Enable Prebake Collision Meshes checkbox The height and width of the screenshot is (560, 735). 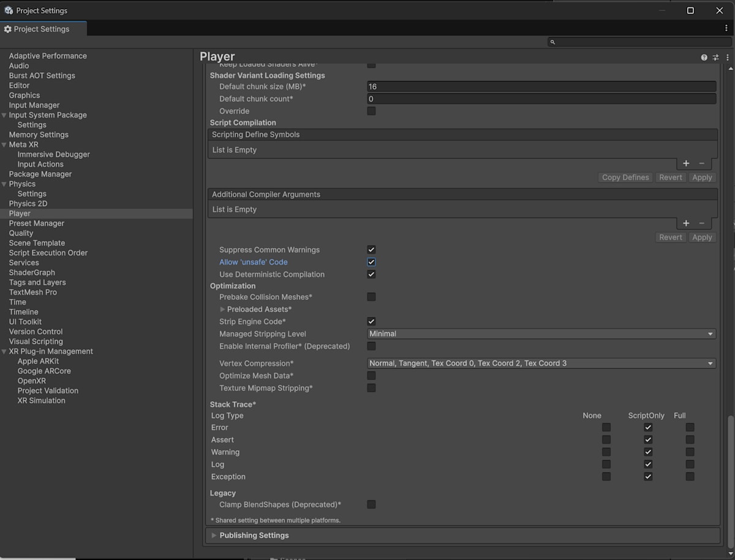pyautogui.click(x=371, y=297)
